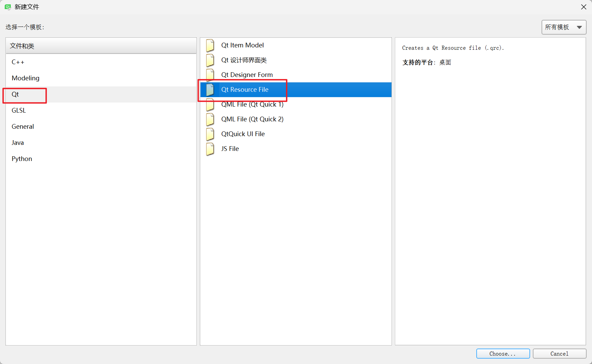Click the Qt Creator logo in title bar

click(8, 7)
